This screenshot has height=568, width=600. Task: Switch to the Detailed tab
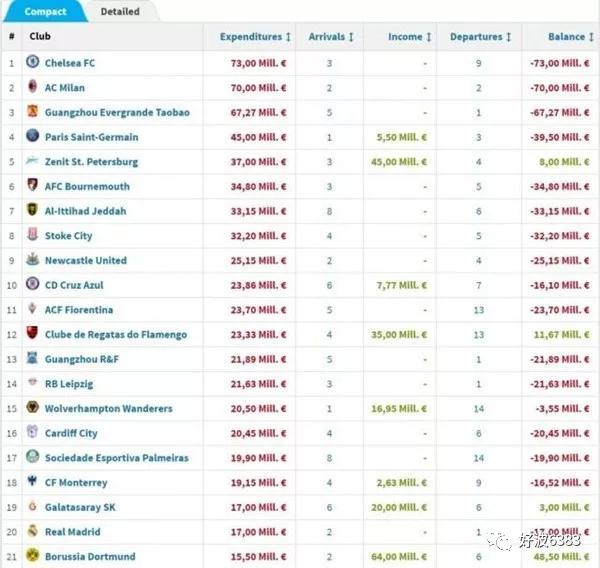(x=120, y=12)
